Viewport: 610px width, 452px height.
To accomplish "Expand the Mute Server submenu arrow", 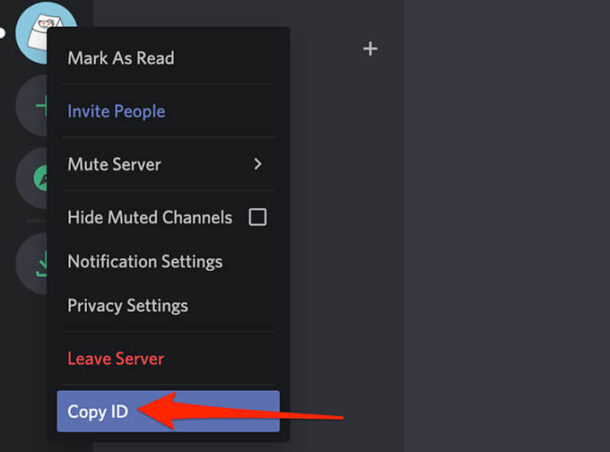I will coord(257,164).
